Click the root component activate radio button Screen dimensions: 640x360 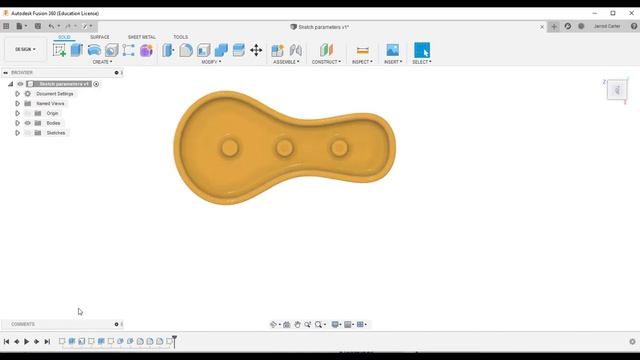click(x=96, y=84)
